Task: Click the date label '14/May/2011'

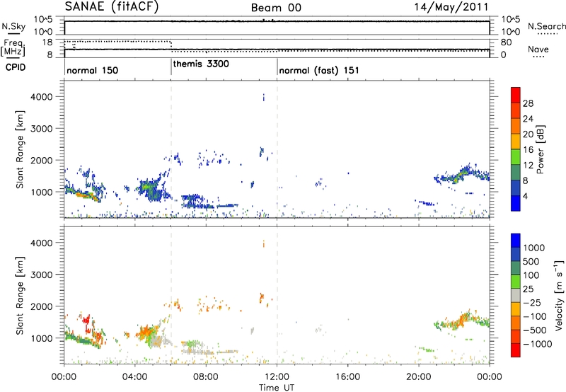Action: [x=451, y=7]
